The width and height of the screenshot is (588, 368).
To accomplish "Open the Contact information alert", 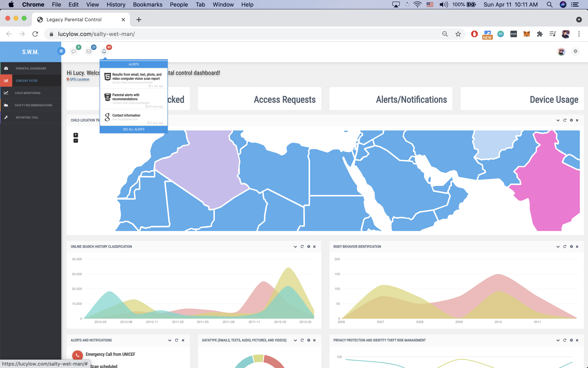I will (x=134, y=117).
